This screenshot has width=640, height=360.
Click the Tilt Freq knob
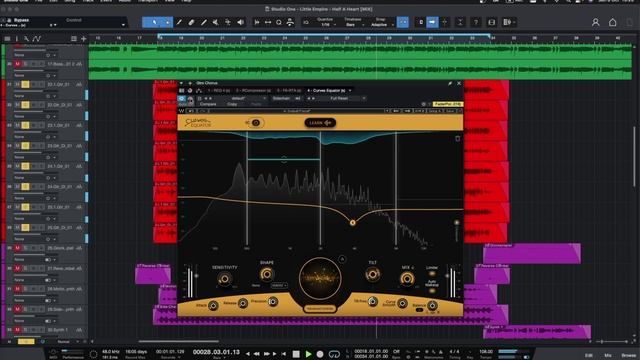372,301
